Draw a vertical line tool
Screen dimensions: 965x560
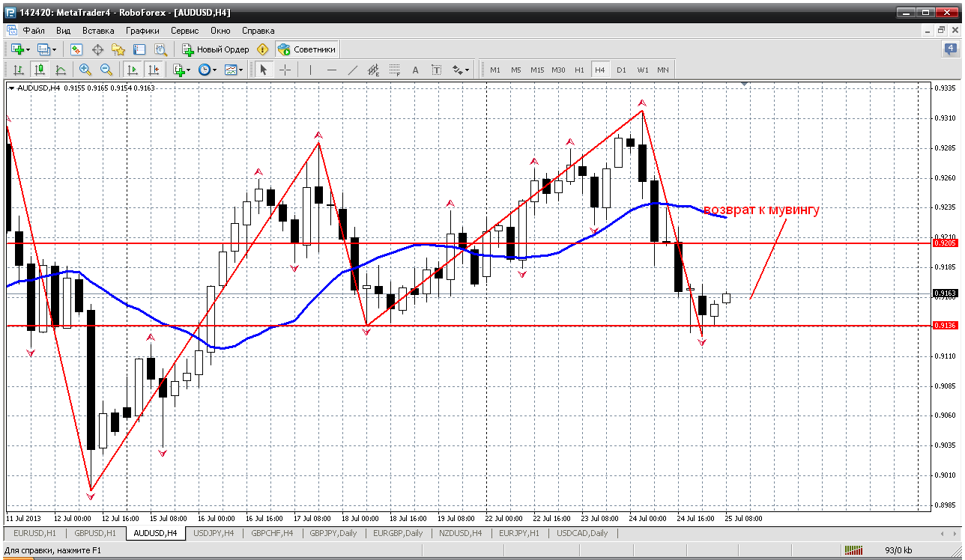click(x=310, y=70)
